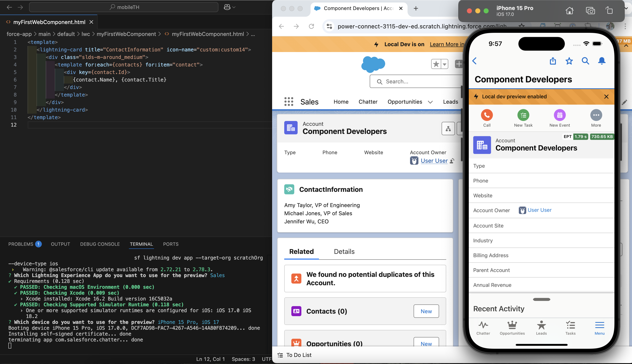Open the Salesforce App Launcher grid
632x364 pixels.
289,102
